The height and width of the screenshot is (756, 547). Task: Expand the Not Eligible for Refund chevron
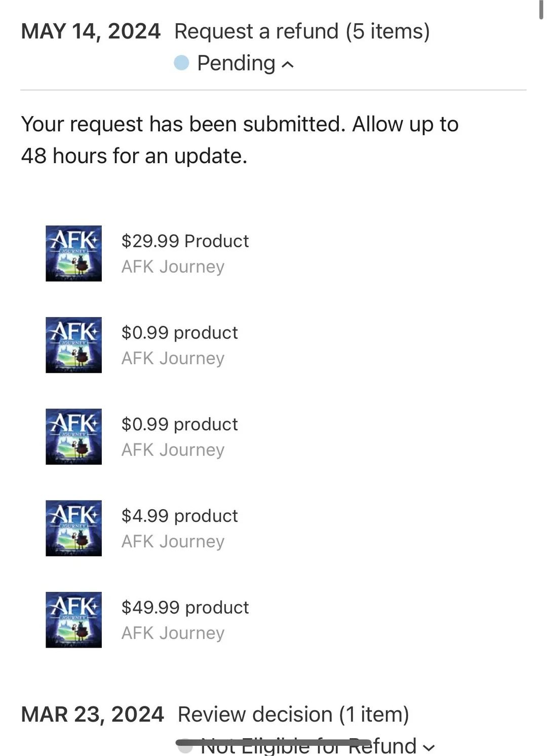click(x=428, y=748)
